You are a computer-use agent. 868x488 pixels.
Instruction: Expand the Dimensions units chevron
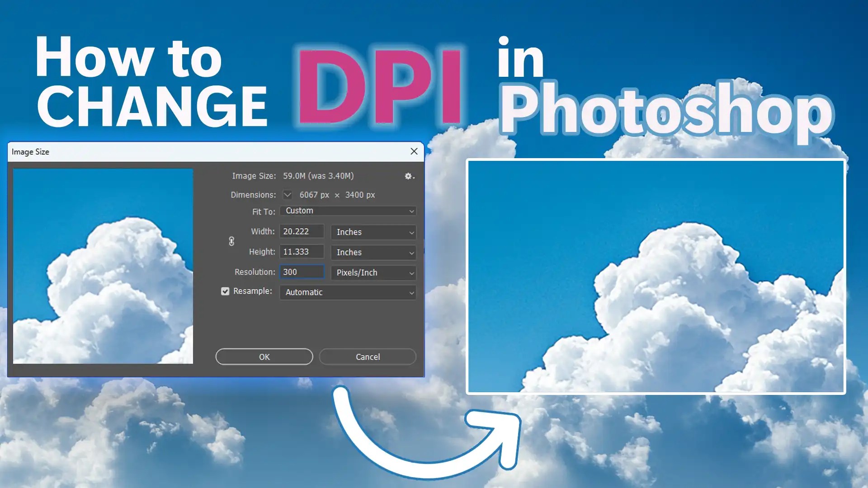click(x=287, y=195)
